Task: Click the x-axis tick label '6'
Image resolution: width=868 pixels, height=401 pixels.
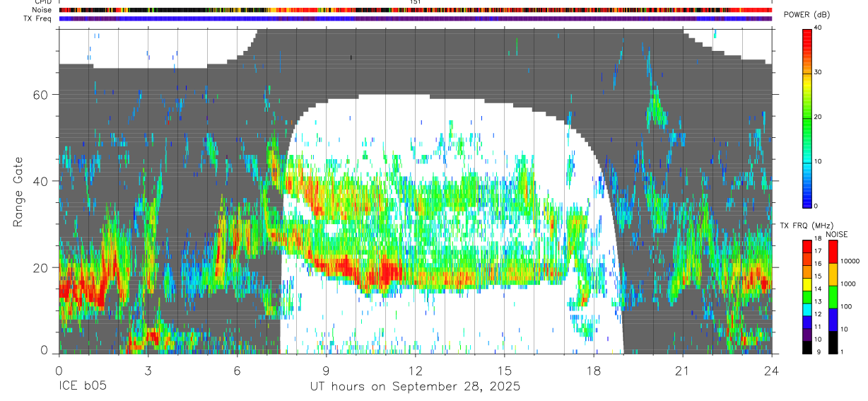Action: [237, 371]
